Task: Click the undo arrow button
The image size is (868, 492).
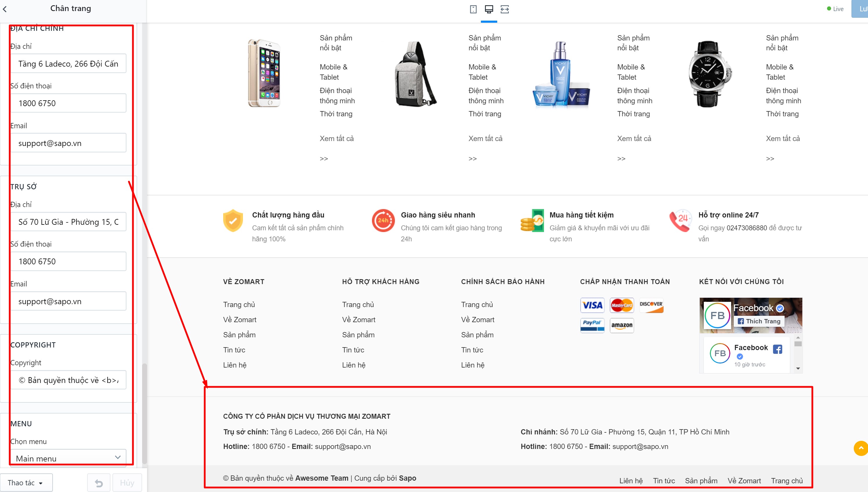Action: [x=99, y=483]
